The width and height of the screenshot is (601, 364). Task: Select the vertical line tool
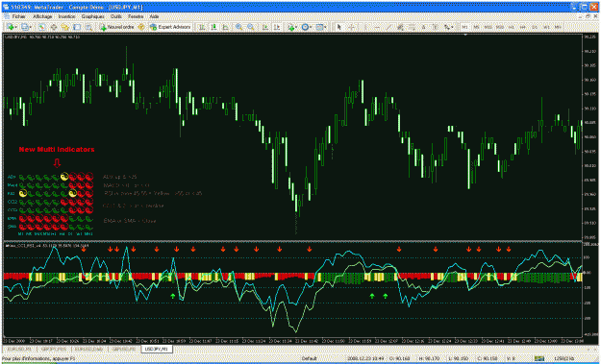(365, 27)
